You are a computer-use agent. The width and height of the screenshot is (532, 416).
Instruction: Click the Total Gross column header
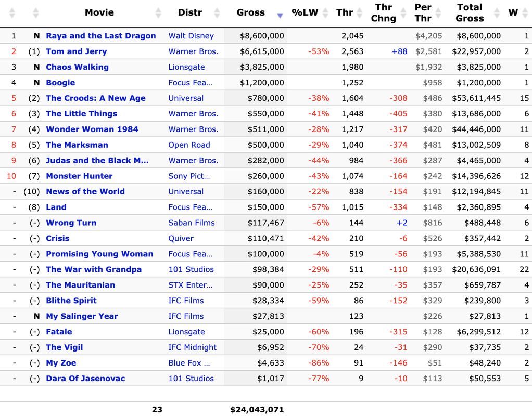point(470,13)
